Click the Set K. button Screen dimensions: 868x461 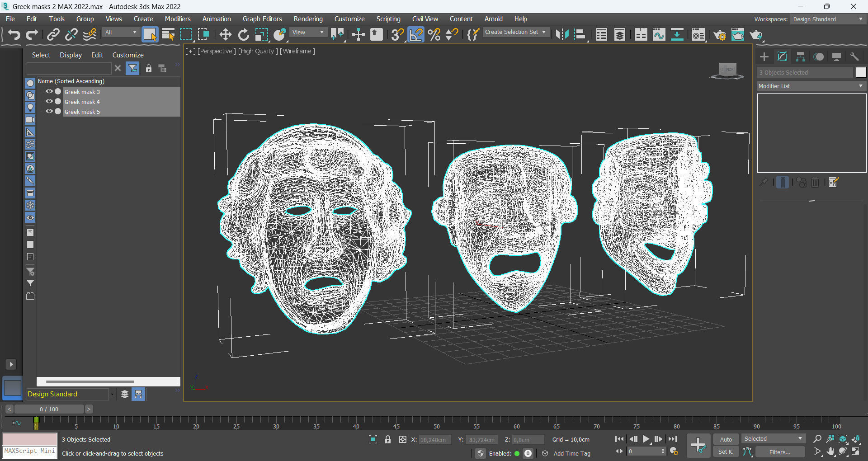pyautogui.click(x=726, y=452)
